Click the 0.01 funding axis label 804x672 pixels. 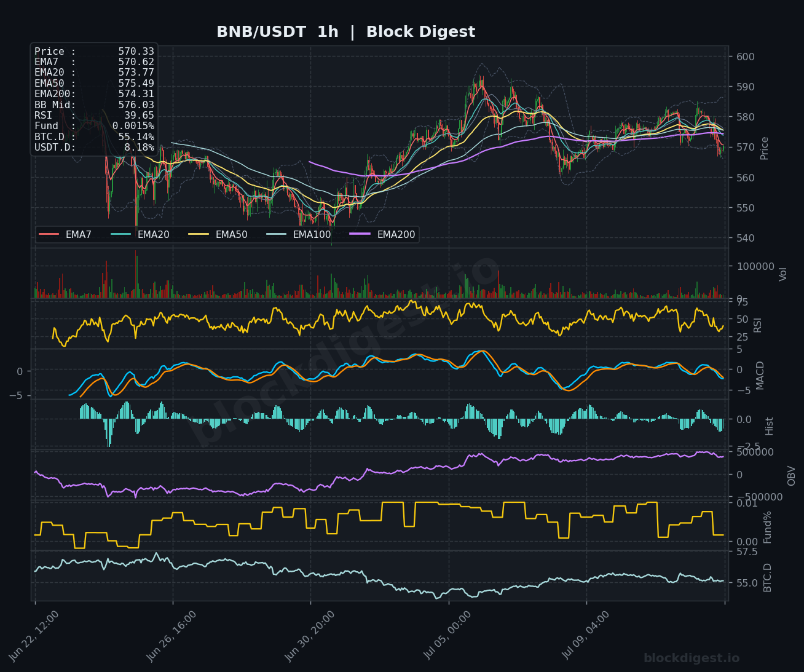pyautogui.click(x=747, y=503)
